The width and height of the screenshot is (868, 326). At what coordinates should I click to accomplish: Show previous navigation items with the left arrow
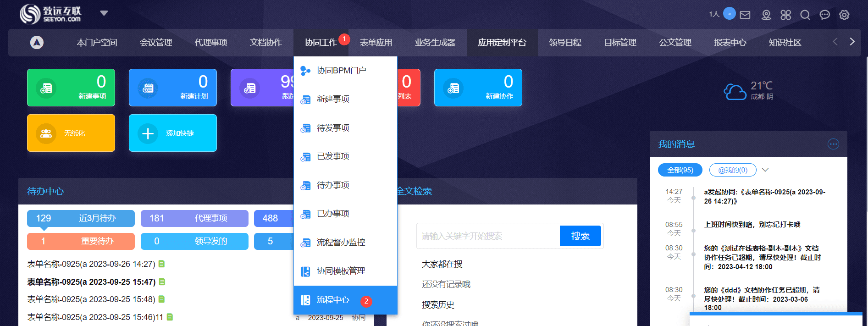[835, 42]
